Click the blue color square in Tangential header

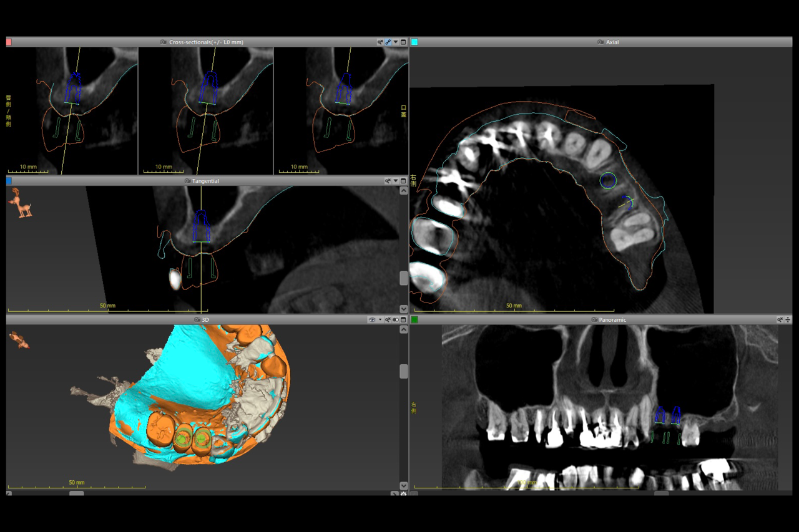[x=9, y=181]
